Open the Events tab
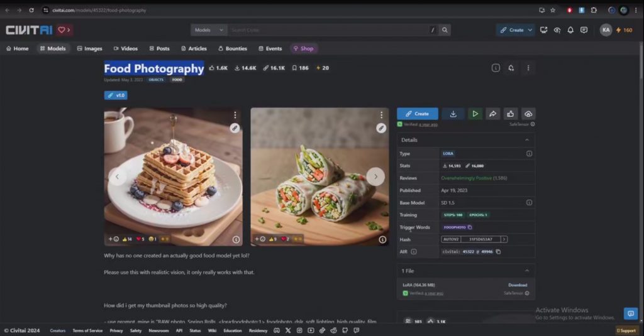This screenshot has height=336, width=644. (x=270, y=48)
